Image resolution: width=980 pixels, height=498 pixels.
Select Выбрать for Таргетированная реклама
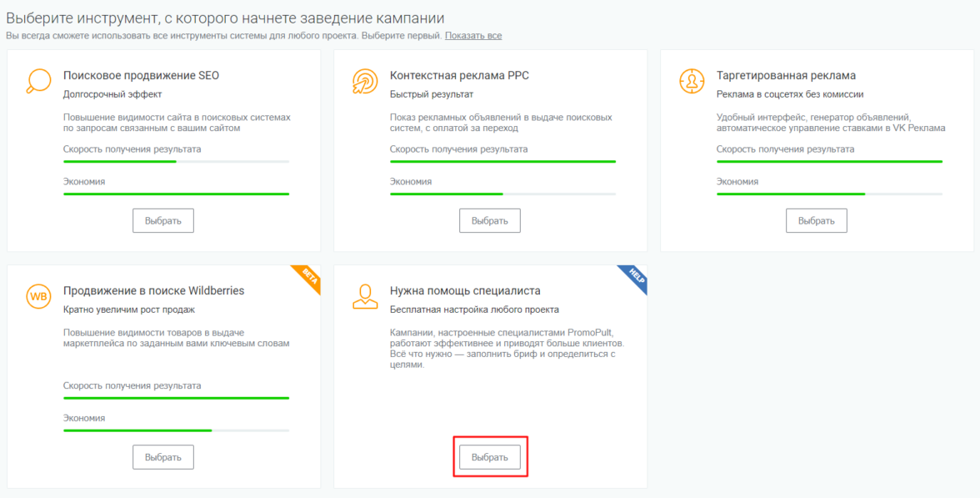pyautogui.click(x=816, y=221)
